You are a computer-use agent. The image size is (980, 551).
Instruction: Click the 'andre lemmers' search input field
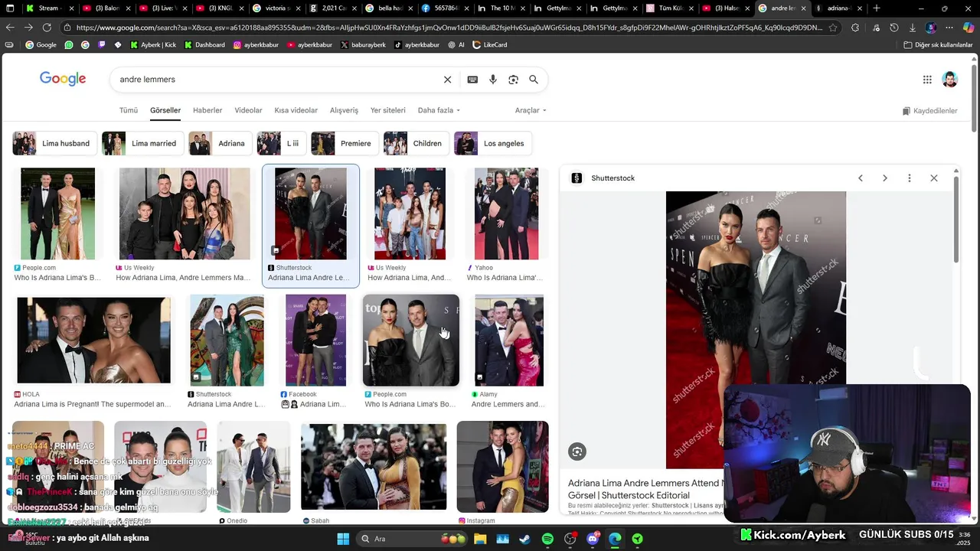(x=276, y=80)
